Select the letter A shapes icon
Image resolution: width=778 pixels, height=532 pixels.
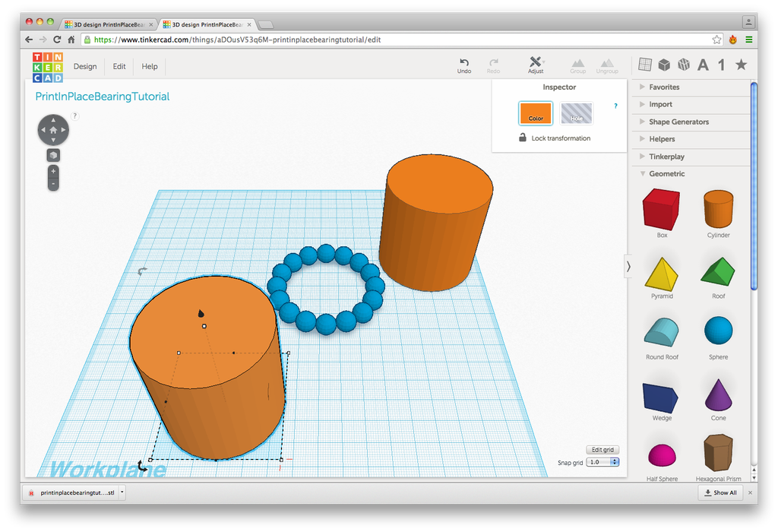(703, 65)
